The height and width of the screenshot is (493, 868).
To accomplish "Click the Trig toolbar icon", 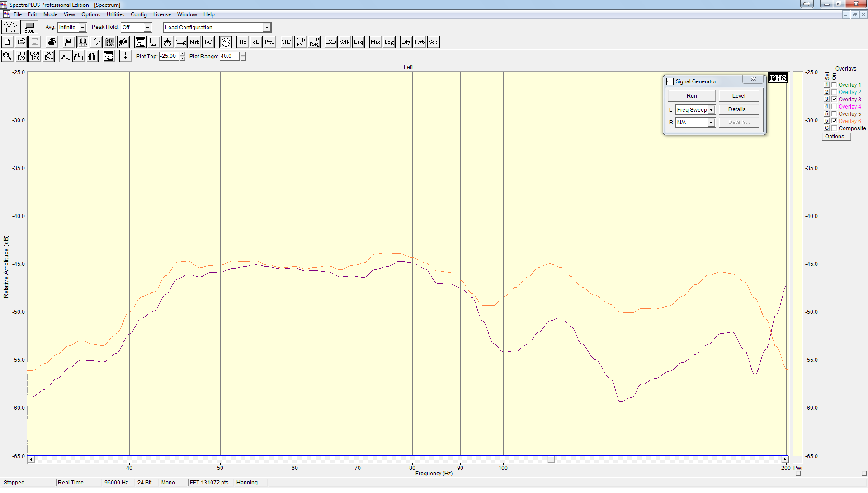I will (x=181, y=42).
